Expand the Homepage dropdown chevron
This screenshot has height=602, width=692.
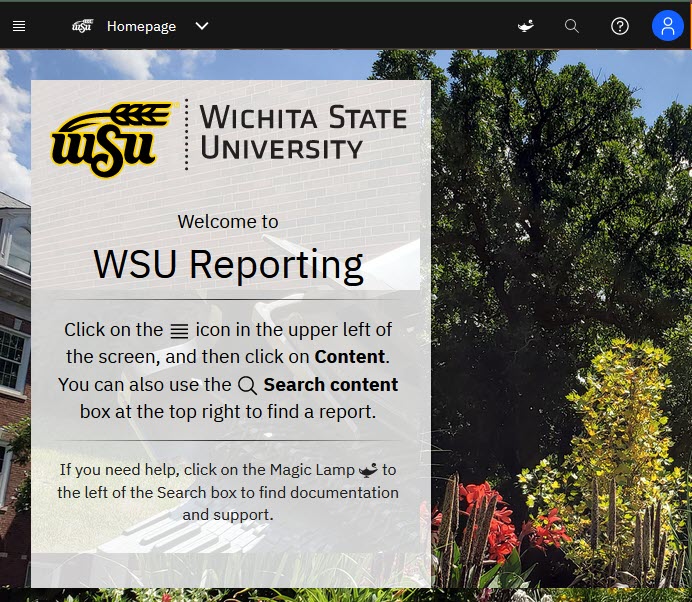pyautogui.click(x=202, y=26)
